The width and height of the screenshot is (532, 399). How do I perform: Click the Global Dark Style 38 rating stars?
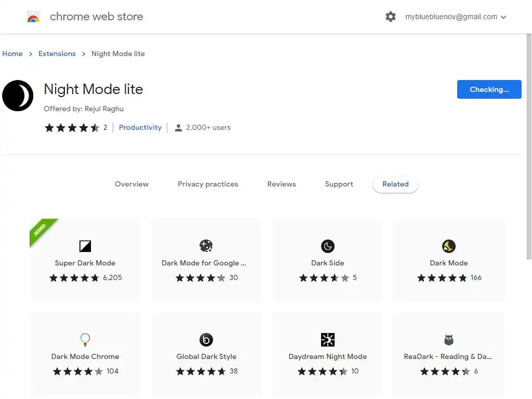201,371
